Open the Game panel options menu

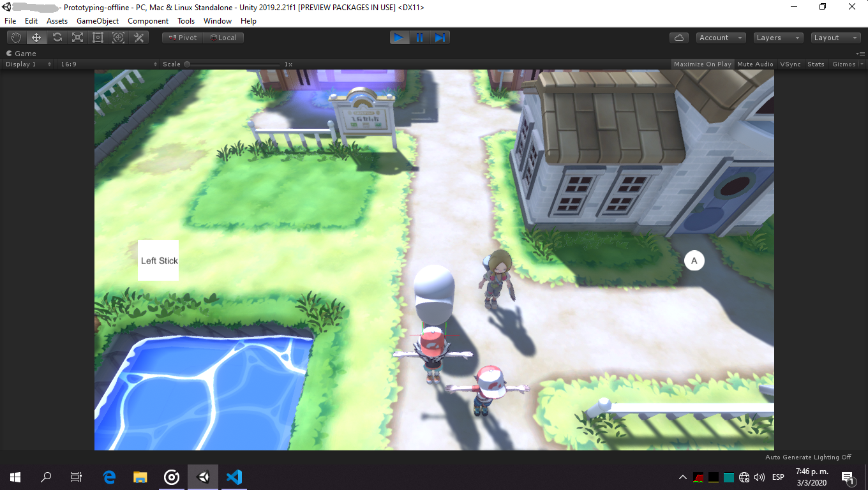[860, 54]
